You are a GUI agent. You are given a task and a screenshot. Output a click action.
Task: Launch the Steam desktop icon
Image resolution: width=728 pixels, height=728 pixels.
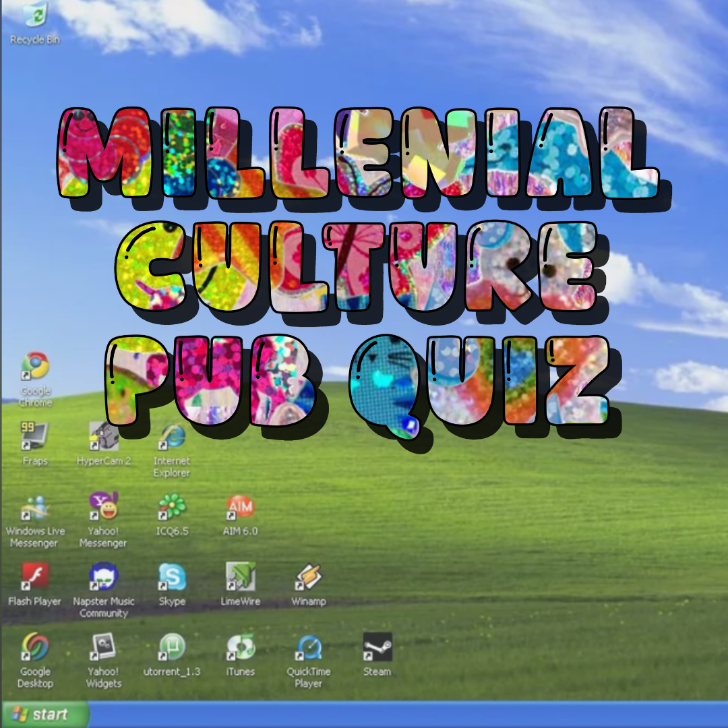pos(377,647)
